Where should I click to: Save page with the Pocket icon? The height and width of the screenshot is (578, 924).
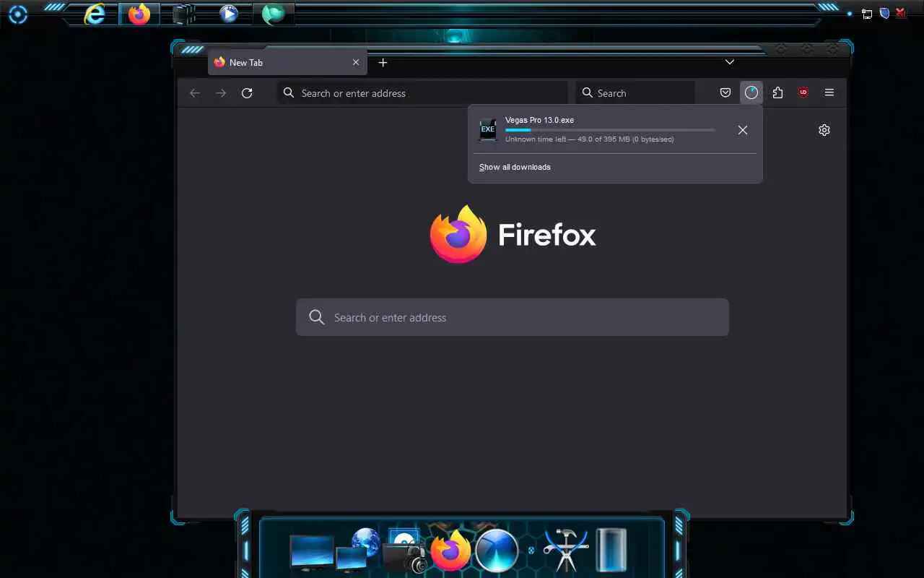(x=725, y=92)
